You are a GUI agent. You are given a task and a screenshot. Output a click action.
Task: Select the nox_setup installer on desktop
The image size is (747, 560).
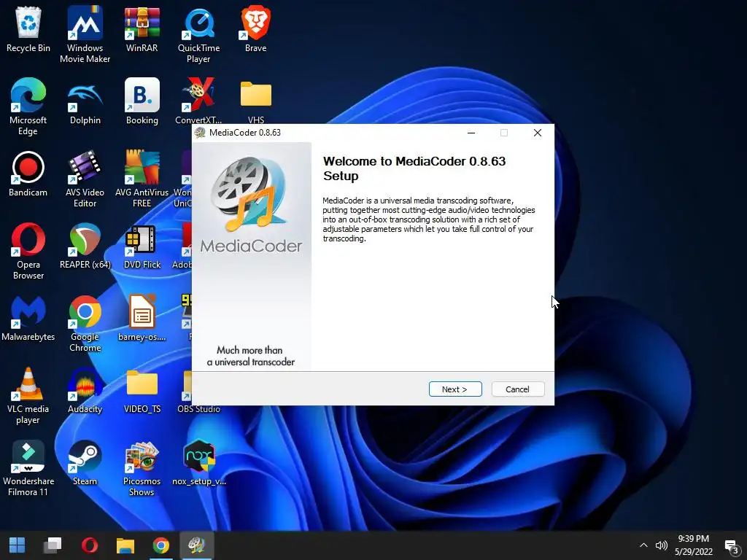click(x=198, y=463)
